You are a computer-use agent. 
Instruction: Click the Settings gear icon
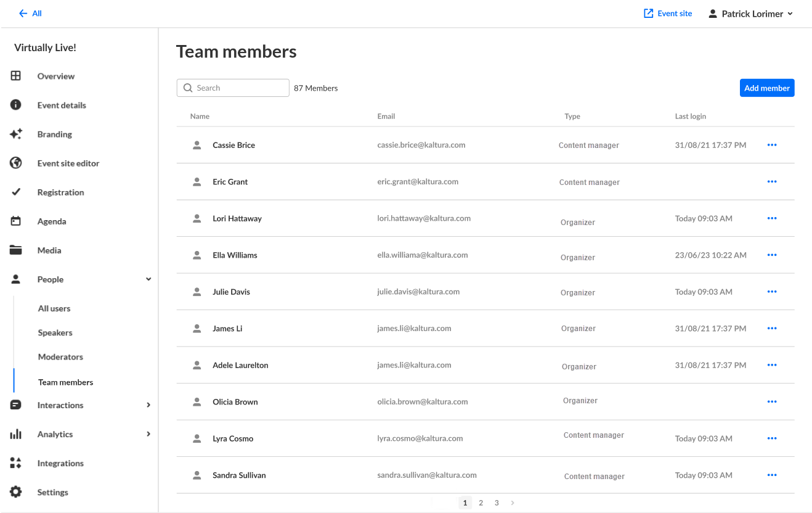coord(16,492)
